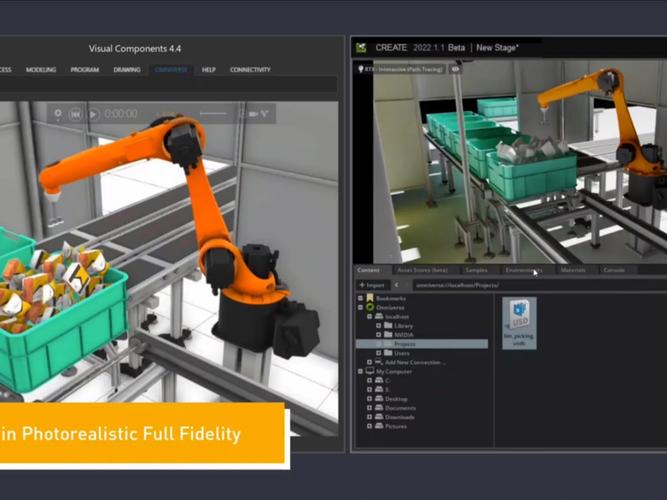Click the omniverse://localhost/Projects/ path field
The height and width of the screenshot is (500, 667).
[x=540, y=285]
